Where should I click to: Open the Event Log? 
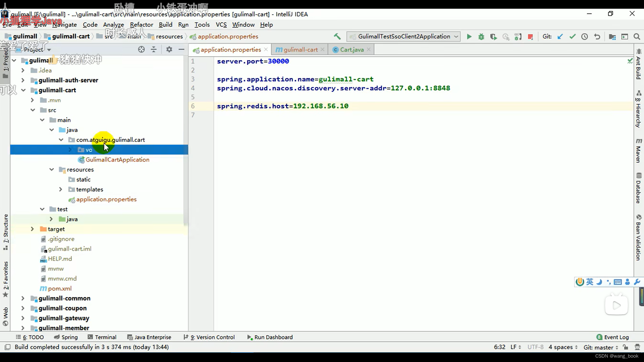[x=612, y=337]
